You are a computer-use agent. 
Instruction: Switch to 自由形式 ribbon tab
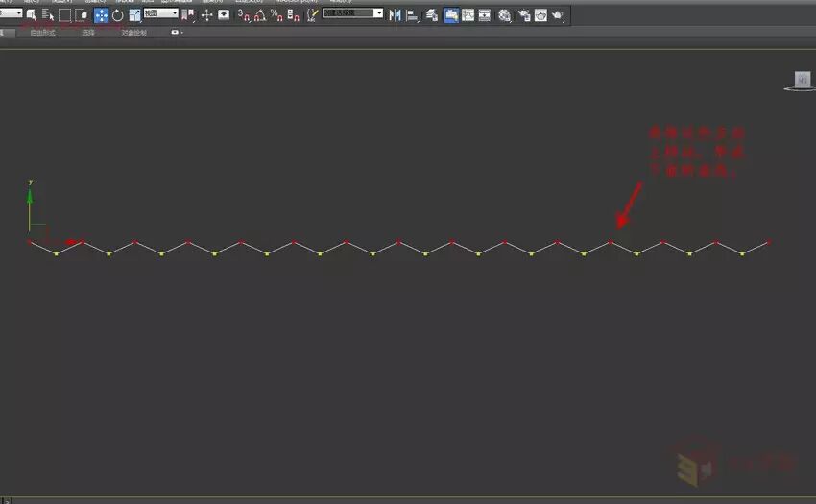click(42, 33)
